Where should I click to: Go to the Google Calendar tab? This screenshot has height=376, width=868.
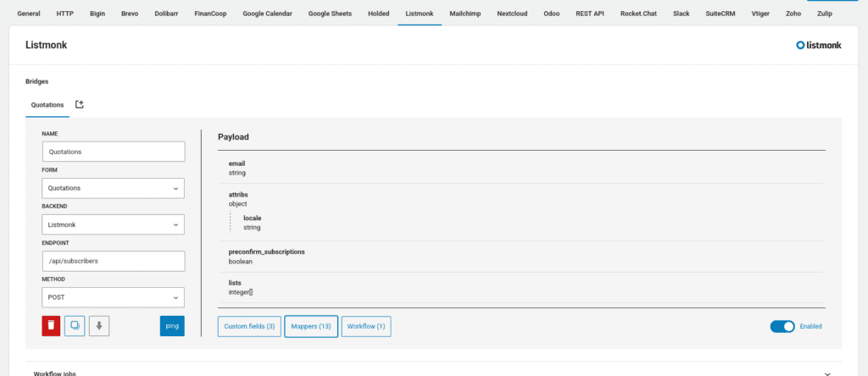(267, 14)
